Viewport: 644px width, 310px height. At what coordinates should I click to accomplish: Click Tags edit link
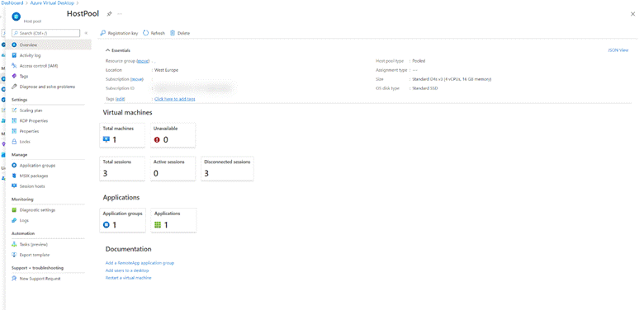121,99
